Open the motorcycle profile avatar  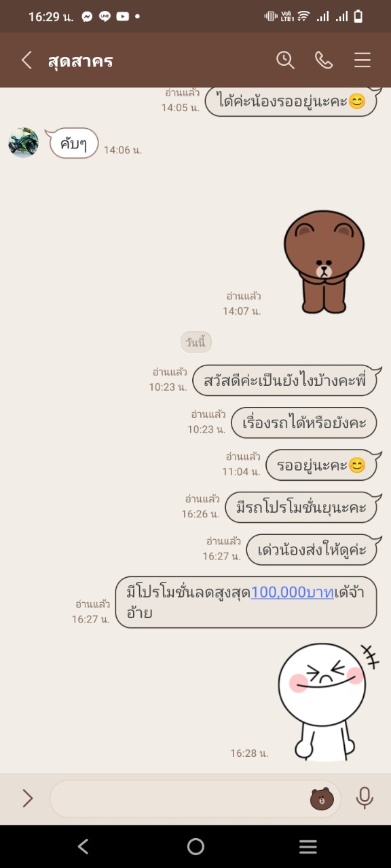tap(23, 142)
